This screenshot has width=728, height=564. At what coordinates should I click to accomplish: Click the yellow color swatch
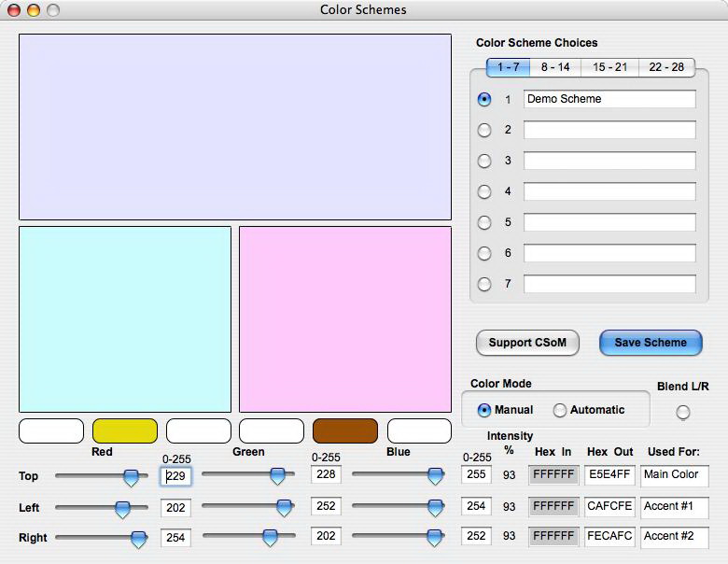point(125,430)
